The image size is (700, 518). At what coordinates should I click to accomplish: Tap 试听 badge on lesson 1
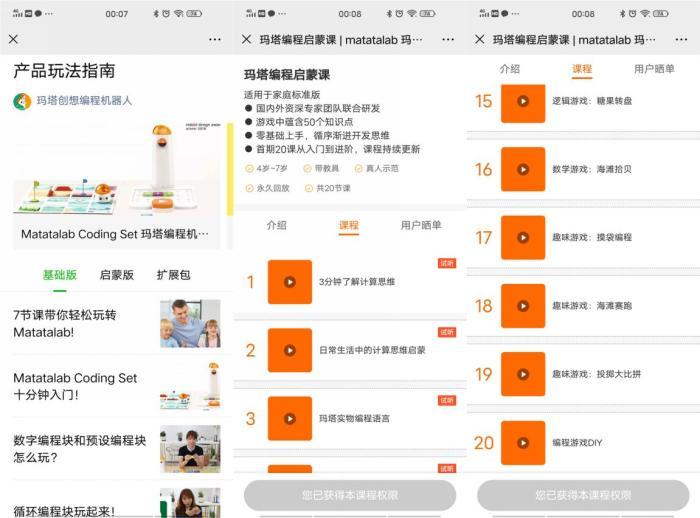point(447,263)
